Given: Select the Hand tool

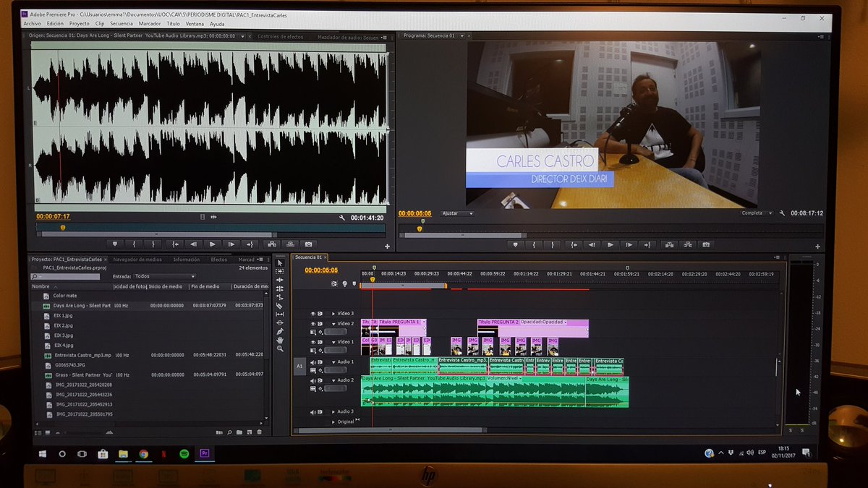Looking at the screenshot, I should (280, 341).
